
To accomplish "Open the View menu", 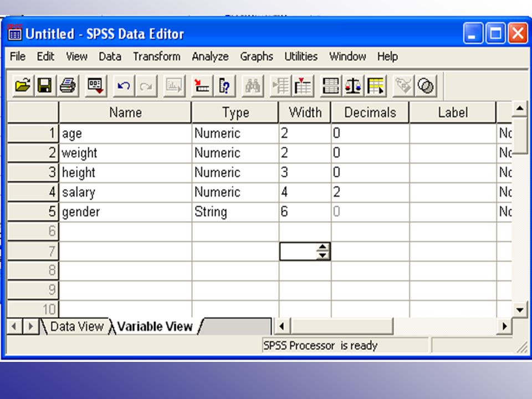I will click(76, 57).
